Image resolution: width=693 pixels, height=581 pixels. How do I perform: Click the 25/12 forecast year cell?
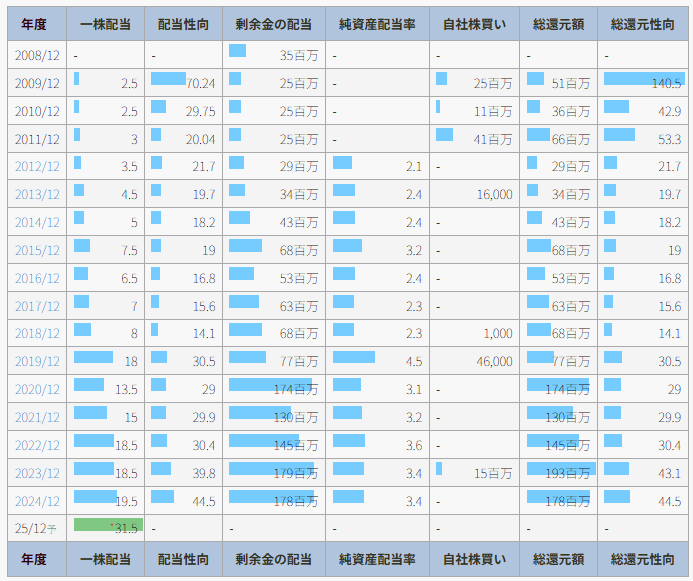point(36,527)
